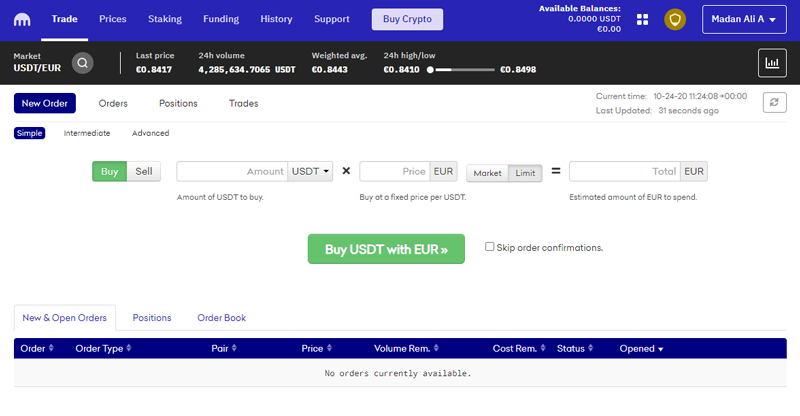Open the market search magnifier icon
The width and height of the screenshot is (800, 416).
click(x=83, y=63)
